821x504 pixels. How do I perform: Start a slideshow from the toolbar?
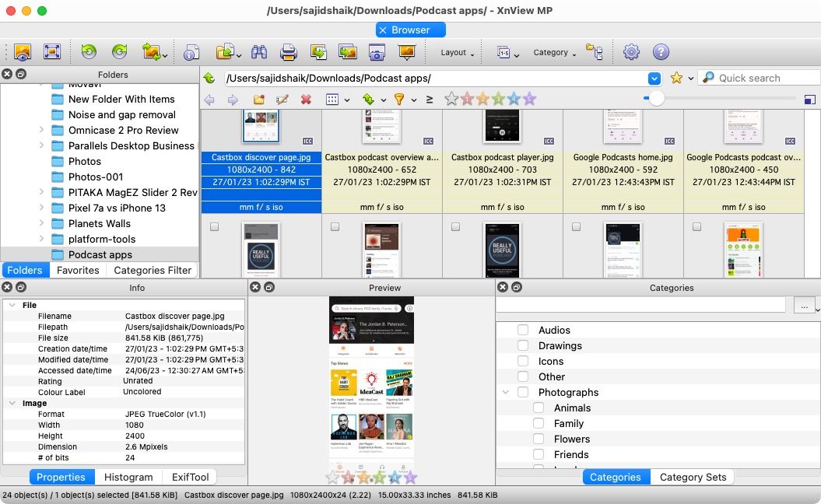click(x=405, y=52)
